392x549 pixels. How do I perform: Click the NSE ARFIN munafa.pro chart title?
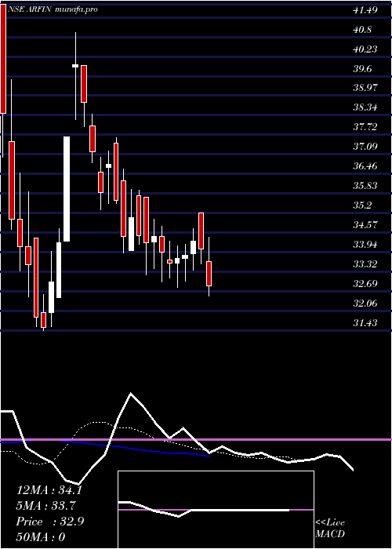tap(53, 9)
